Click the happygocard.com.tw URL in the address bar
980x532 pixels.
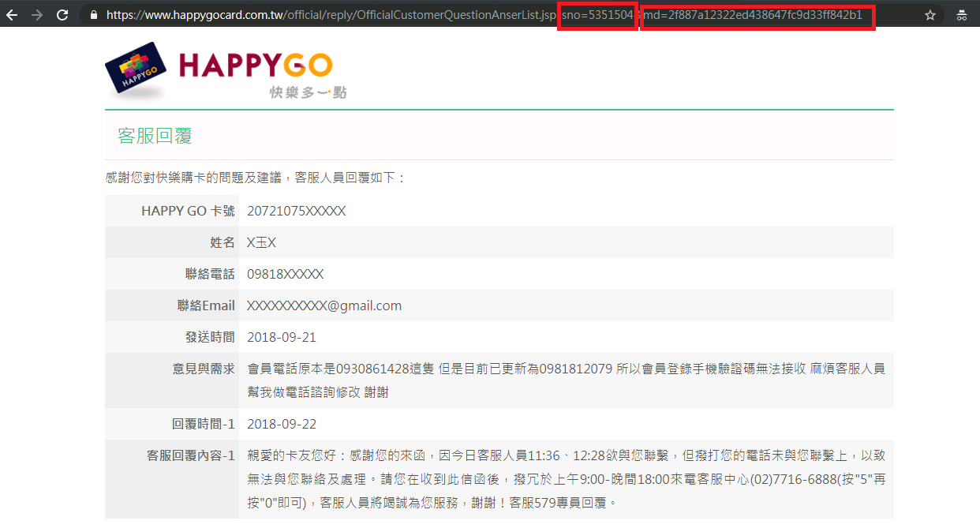pyautogui.click(x=484, y=15)
